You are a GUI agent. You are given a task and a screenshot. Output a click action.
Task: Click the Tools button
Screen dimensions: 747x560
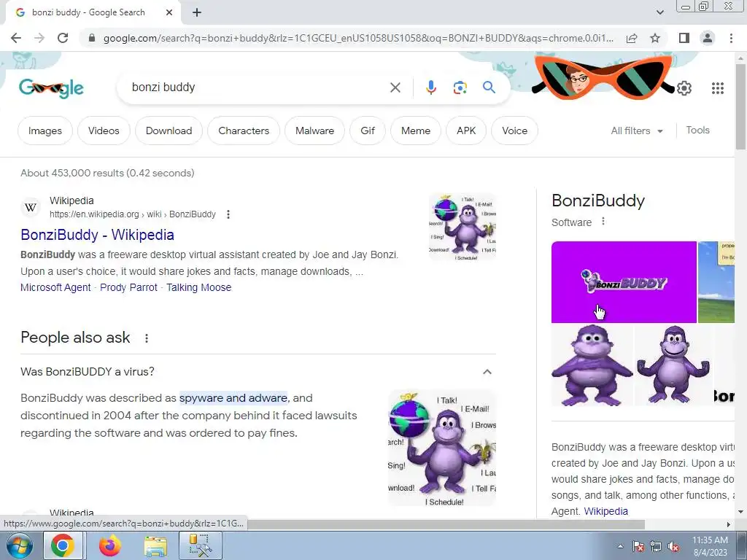697,130
